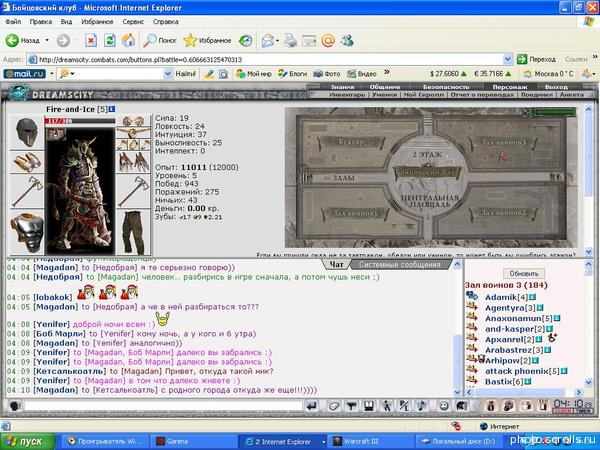600x450 pixels.
Task: Open the Home page icon
Action: click(129, 40)
